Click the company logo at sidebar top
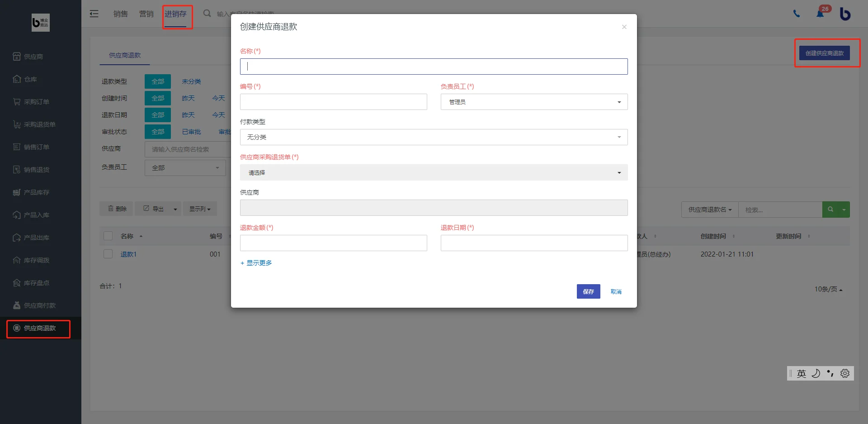 tap(41, 22)
